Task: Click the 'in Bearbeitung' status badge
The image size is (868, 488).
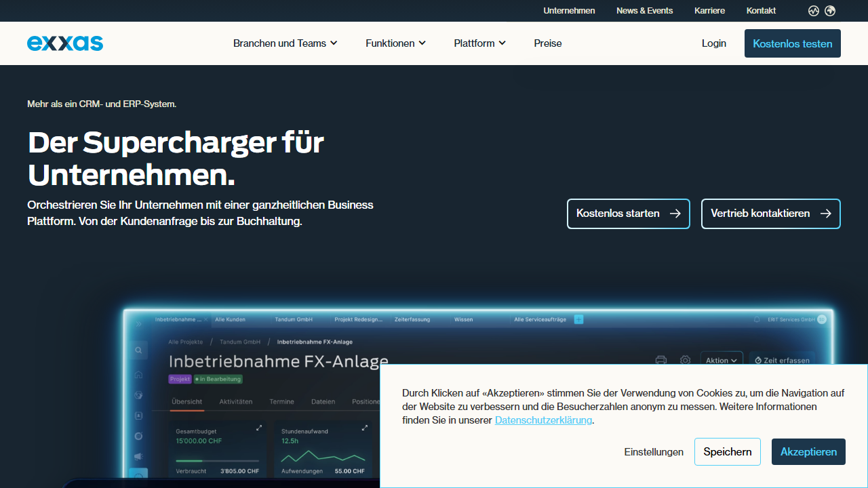Action: [x=218, y=380]
